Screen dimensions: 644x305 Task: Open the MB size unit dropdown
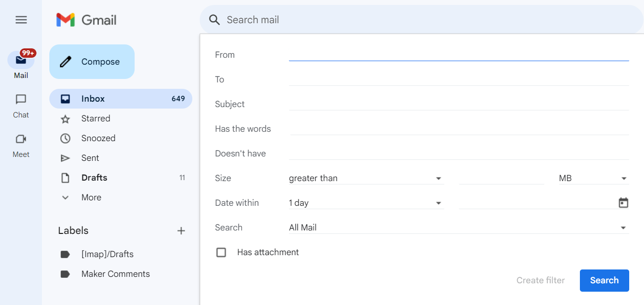593,178
